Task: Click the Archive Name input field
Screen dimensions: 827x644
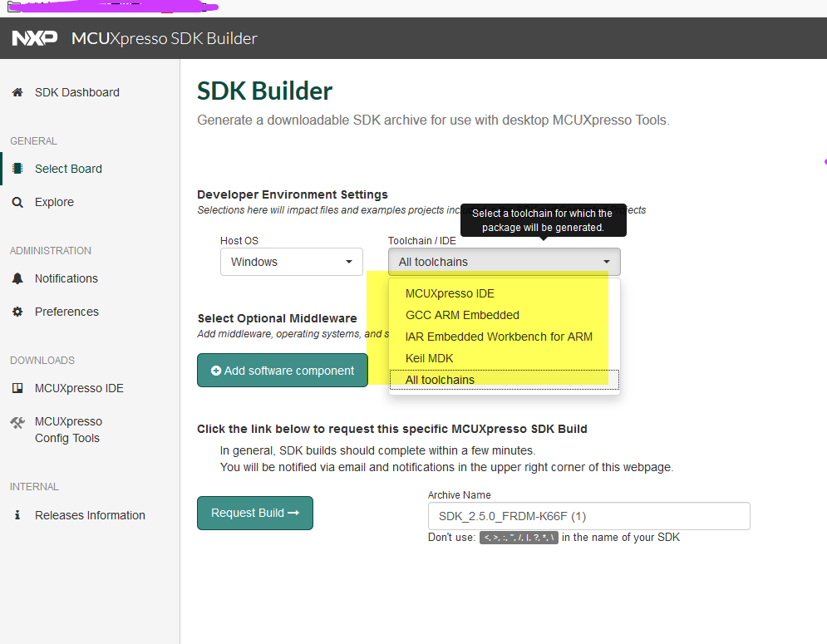Action: pos(588,516)
